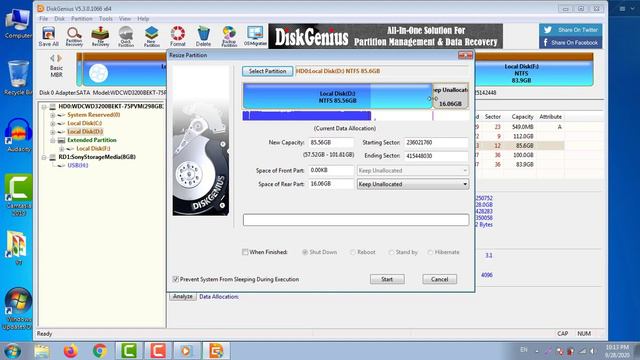640x360 pixels.
Task: Click Unallocated 16.06GB block in bar
Action: point(450,96)
